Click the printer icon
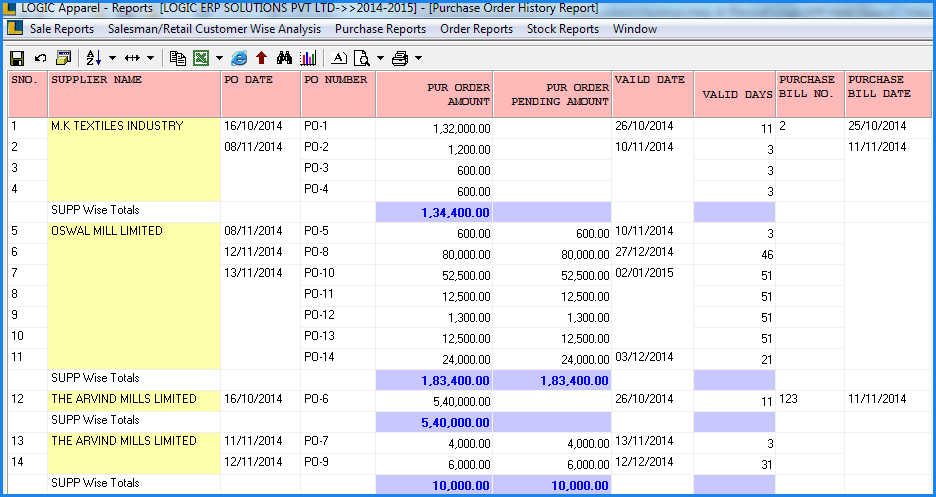The width and height of the screenshot is (936, 497). 400,58
